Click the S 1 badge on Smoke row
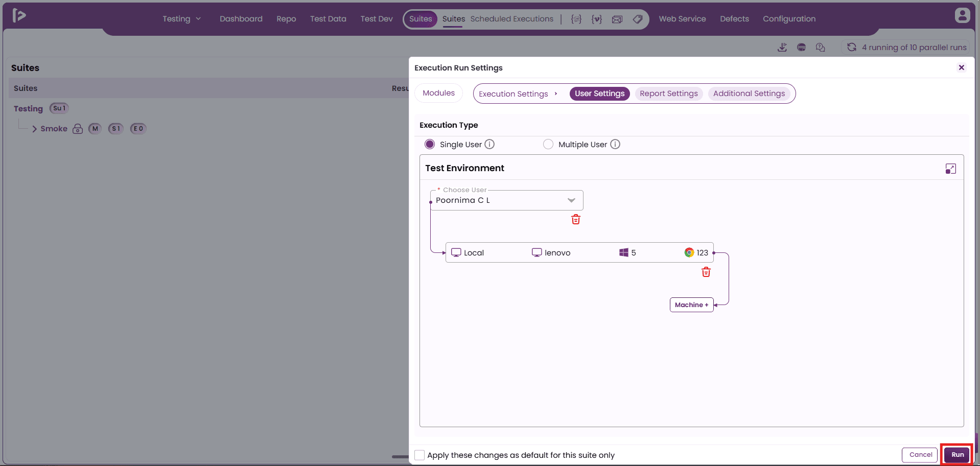This screenshot has height=466, width=980. [x=116, y=129]
